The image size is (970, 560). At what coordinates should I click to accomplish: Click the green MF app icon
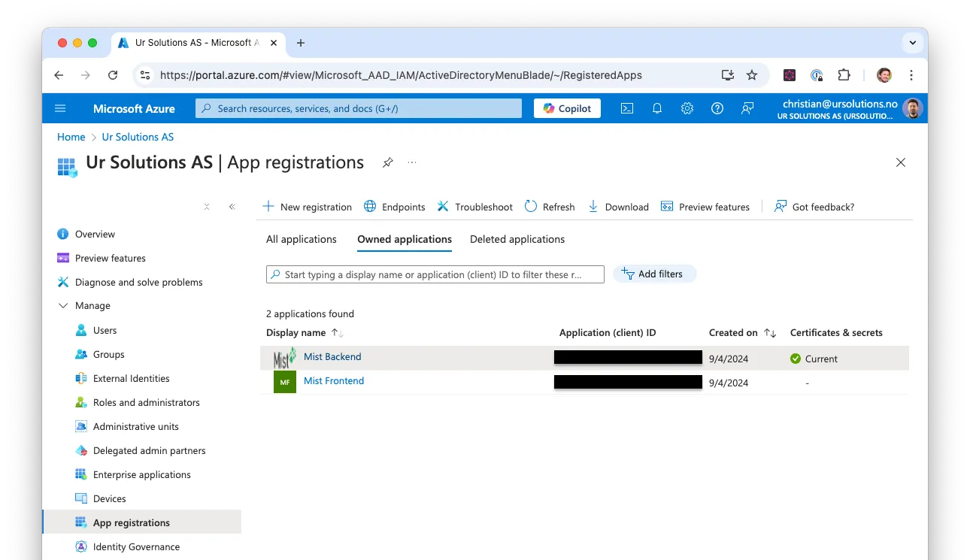[285, 382]
